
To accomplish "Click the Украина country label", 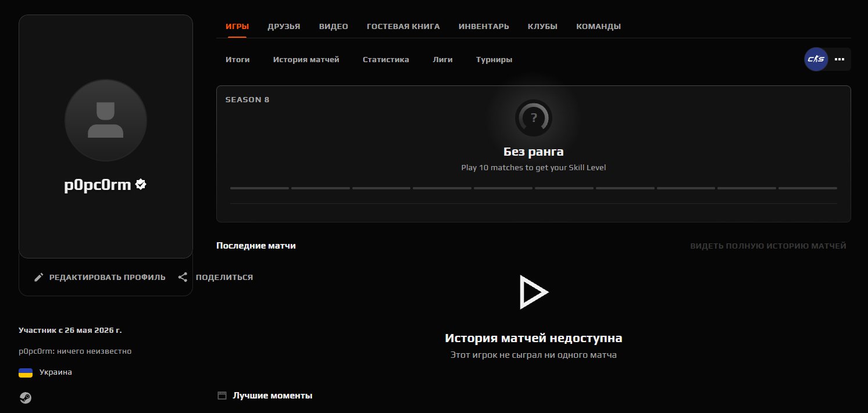I will [x=56, y=372].
